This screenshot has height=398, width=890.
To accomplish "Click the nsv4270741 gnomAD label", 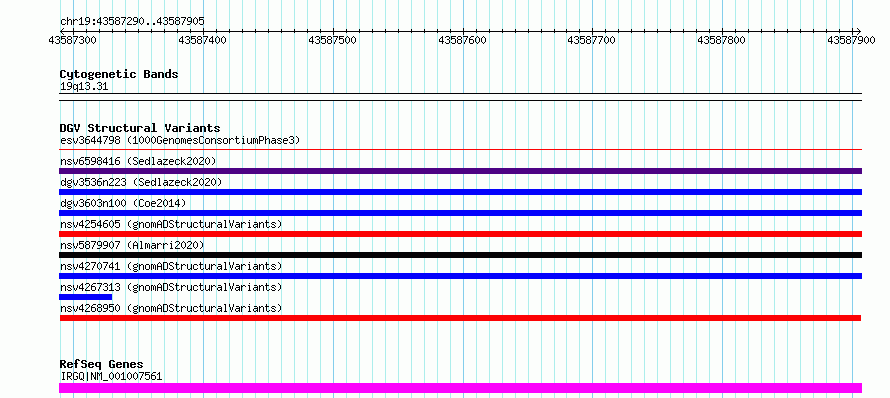I will 171,266.
